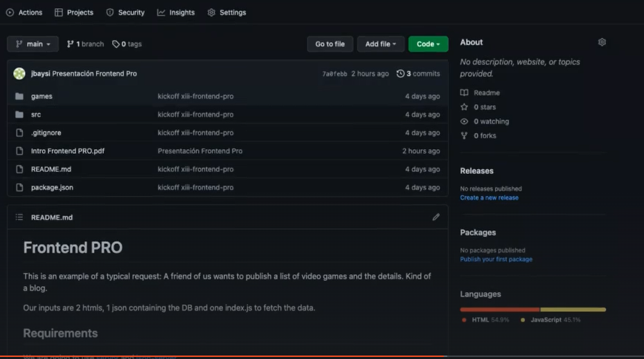Image resolution: width=644 pixels, height=359 pixels.
Task: Open the Insights tab
Action: (176, 12)
